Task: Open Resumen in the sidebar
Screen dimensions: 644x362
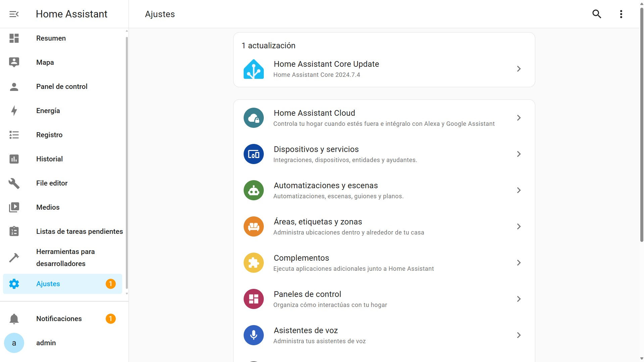Action: tap(51, 38)
